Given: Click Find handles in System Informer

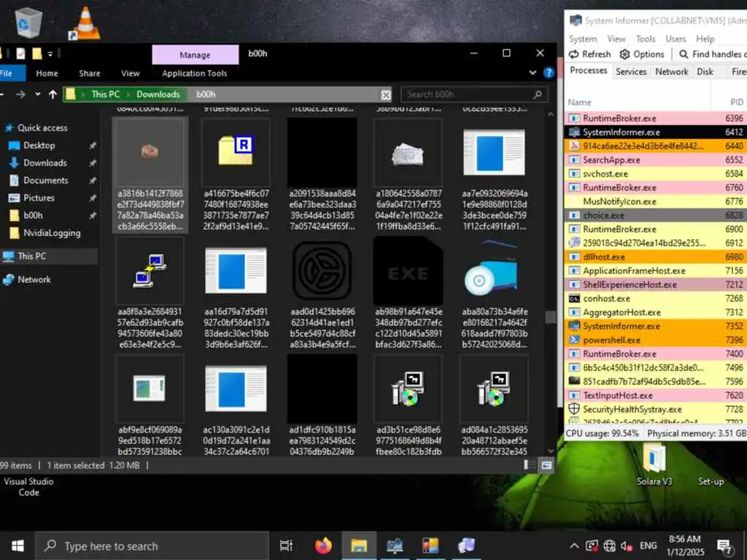Looking at the screenshot, I should coord(712,54).
